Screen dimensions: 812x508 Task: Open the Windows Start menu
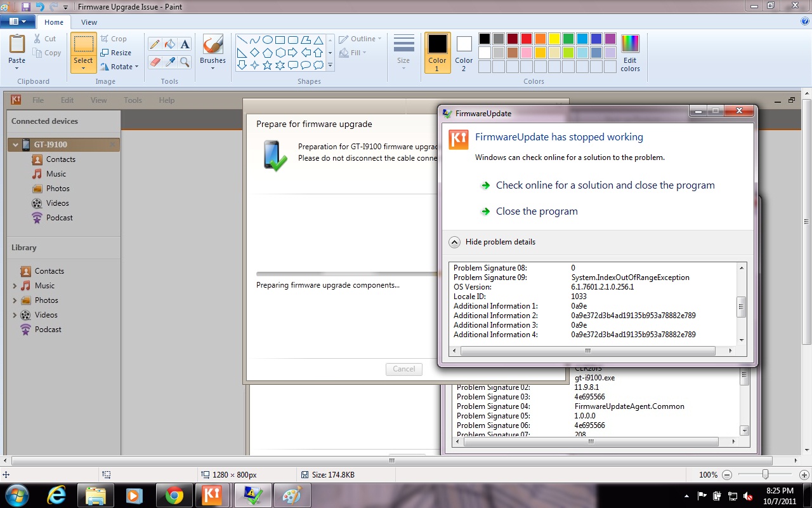click(18, 495)
